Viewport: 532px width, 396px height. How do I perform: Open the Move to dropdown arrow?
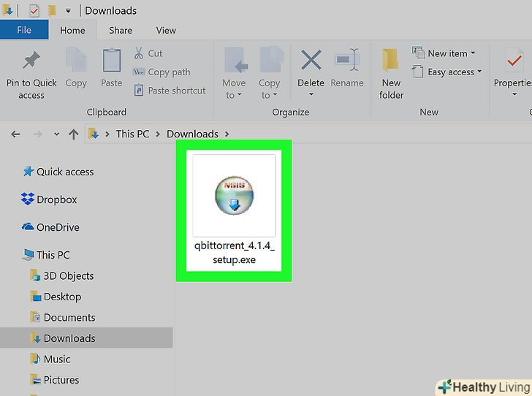coord(240,95)
